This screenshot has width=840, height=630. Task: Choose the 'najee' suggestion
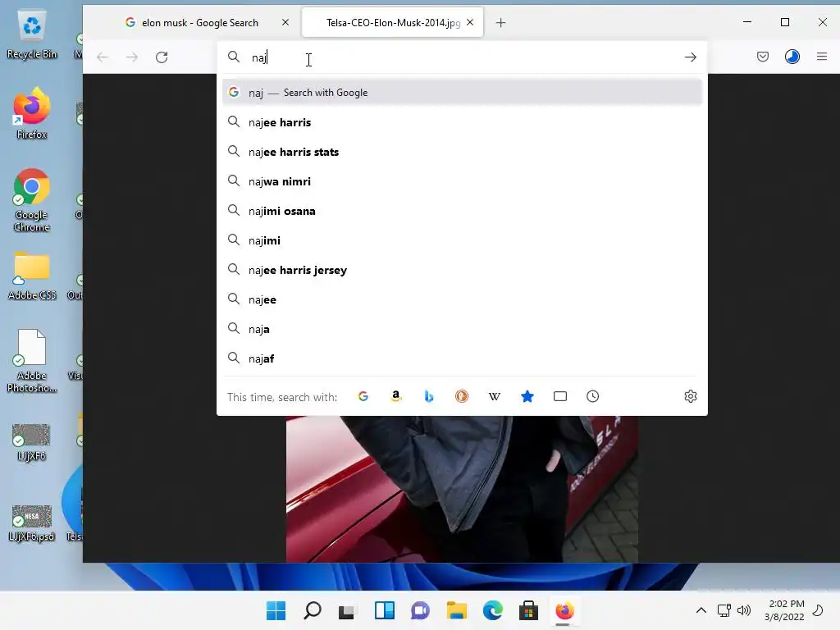[462, 299]
